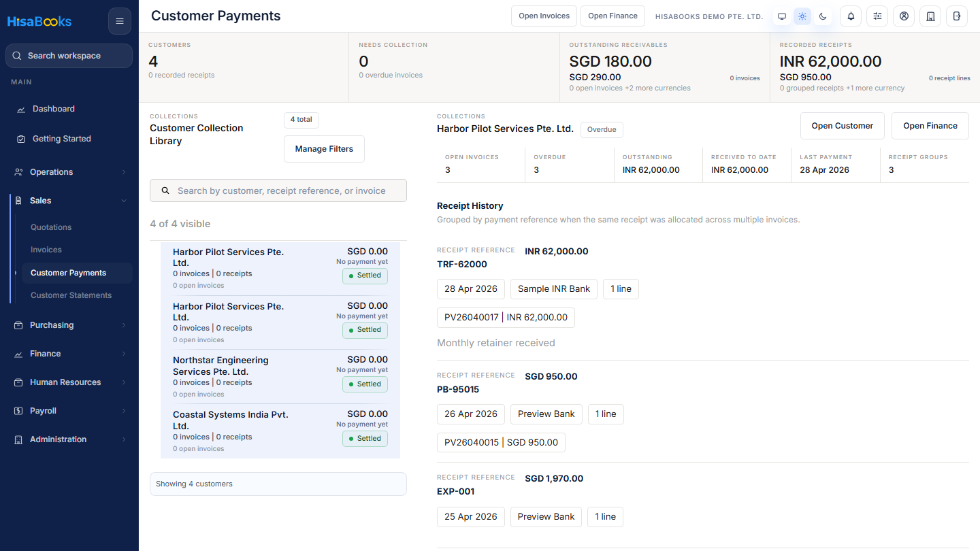Click the 'PV26040015 | SGD 950.00' chip
Image resolution: width=980 pixels, height=551 pixels.
[501, 443]
